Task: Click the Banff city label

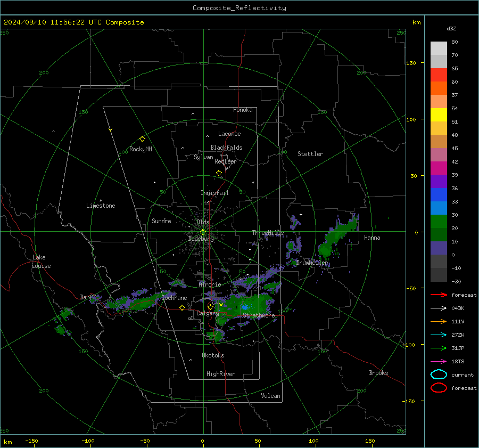Action: point(88,297)
